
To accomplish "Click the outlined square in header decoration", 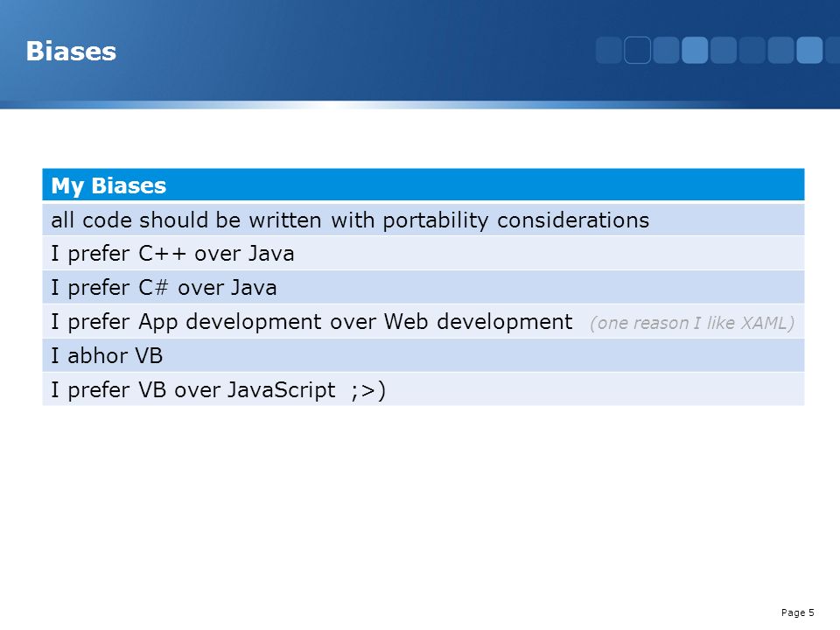I will pos(638,51).
